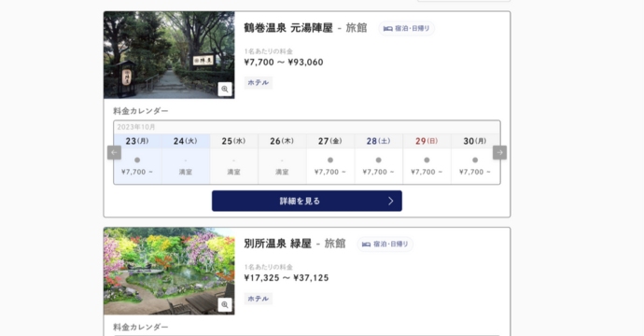The width and height of the screenshot is (644, 336).
Task: Select October 24 (火) 満室 cell
Action: click(186, 159)
